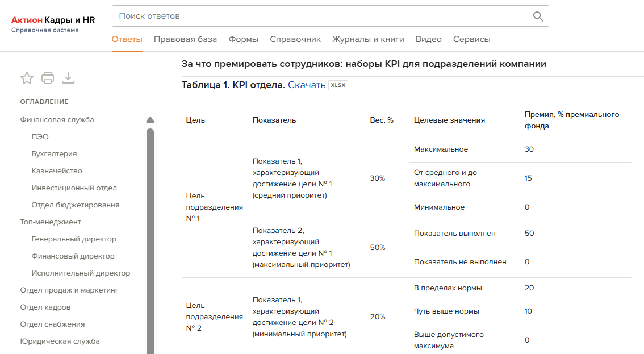The image size is (644, 354).
Task: Click the article title about KPI наборы
Action: (364, 64)
